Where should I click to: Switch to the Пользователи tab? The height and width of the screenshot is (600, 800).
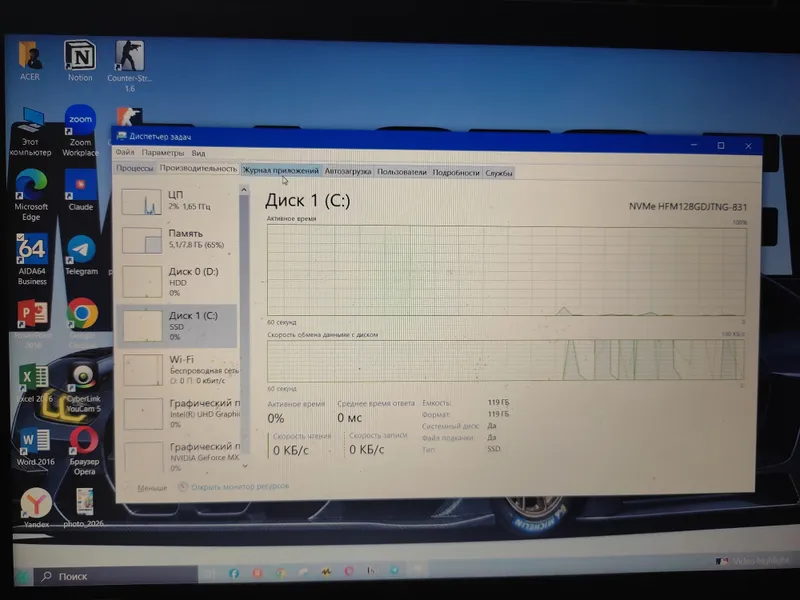(x=402, y=172)
